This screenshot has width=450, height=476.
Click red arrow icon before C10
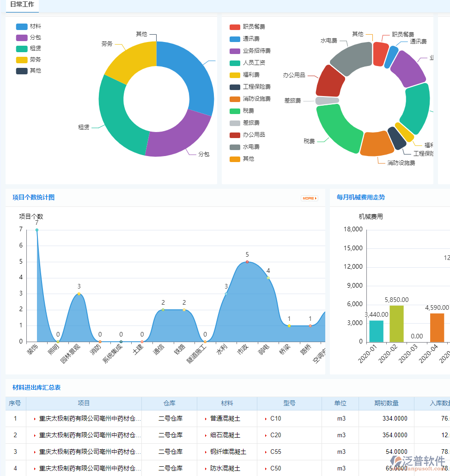pyautogui.click(x=266, y=419)
